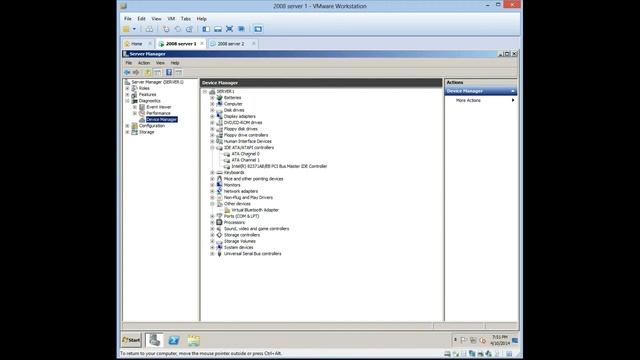Screen dimensions: 640x360
Task: Click the Display adapters category icon
Action: (x=219, y=116)
